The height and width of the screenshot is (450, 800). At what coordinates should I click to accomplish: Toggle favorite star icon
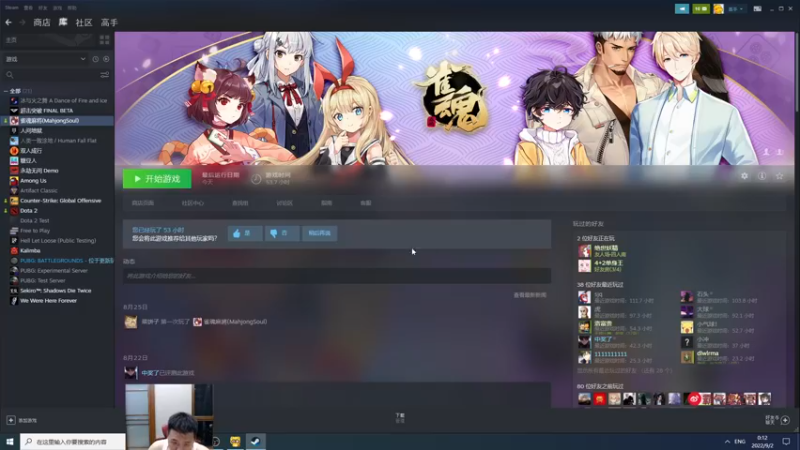click(x=779, y=176)
